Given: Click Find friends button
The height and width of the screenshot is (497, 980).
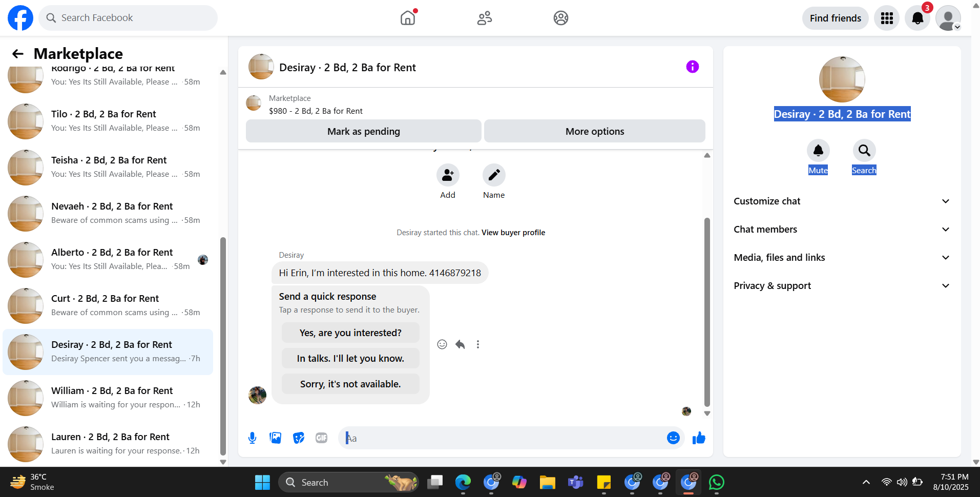Looking at the screenshot, I should pyautogui.click(x=836, y=18).
